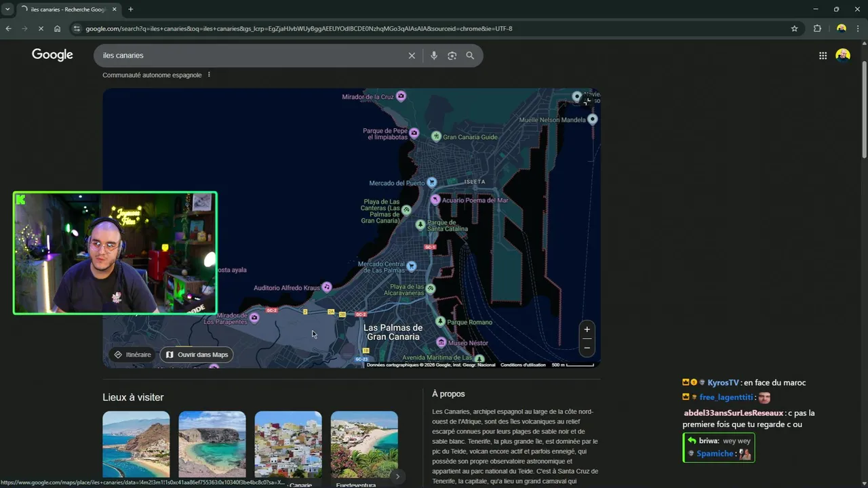The width and height of the screenshot is (868, 488).
Task: Go back to previous page
Action: pyautogui.click(x=8, y=28)
